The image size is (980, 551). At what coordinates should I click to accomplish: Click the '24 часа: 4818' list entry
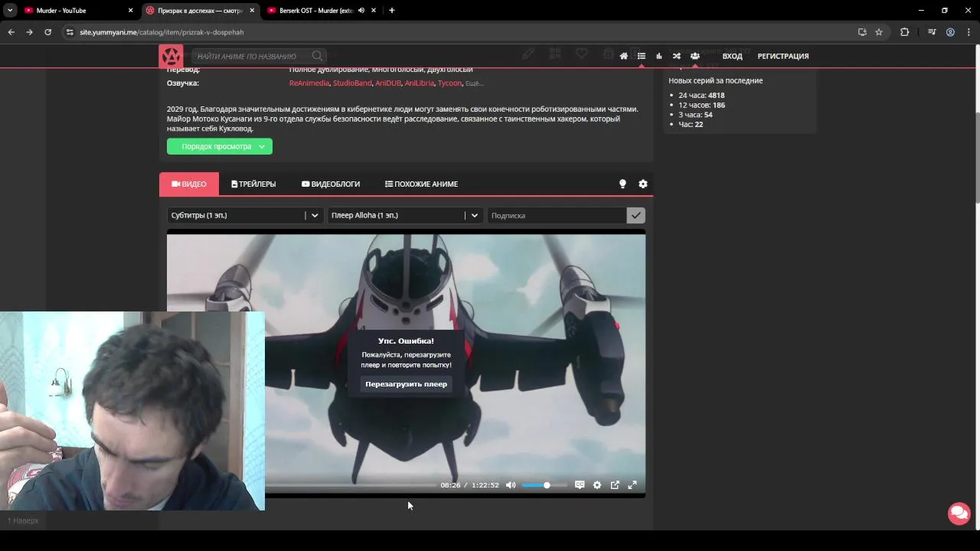click(701, 96)
